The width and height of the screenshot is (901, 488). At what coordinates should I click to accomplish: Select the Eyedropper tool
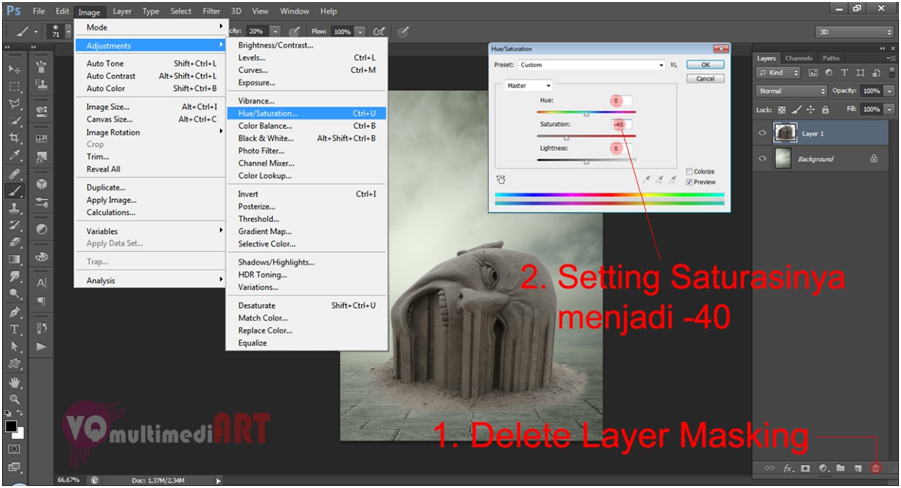[14, 155]
